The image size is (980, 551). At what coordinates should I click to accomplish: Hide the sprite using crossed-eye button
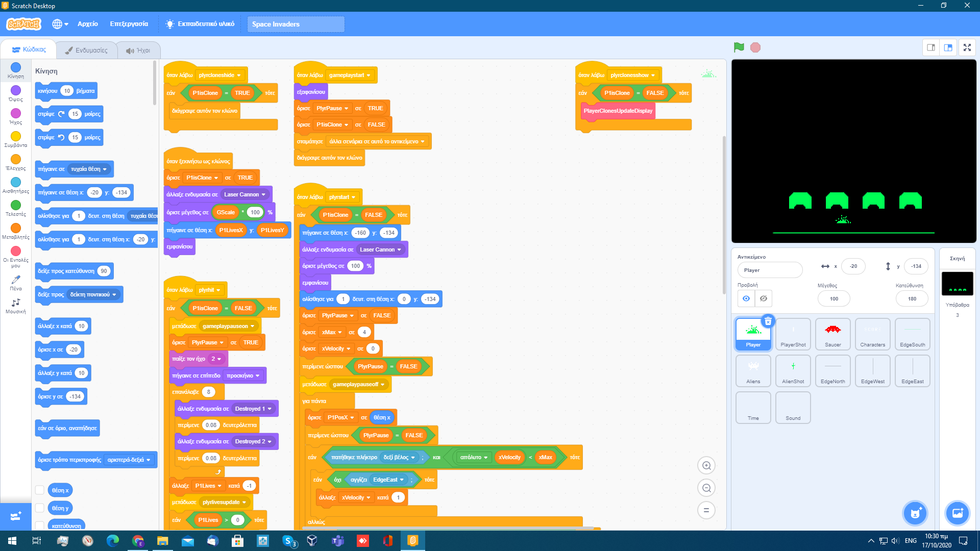click(x=764, y=298)
